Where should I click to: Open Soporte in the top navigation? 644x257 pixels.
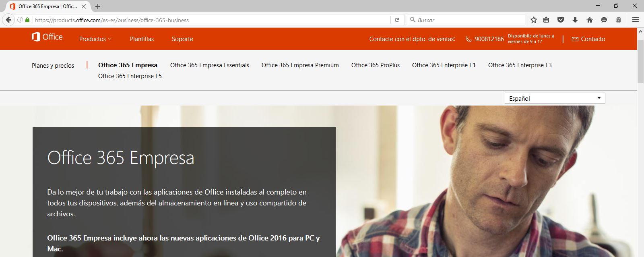pos(182,39)
